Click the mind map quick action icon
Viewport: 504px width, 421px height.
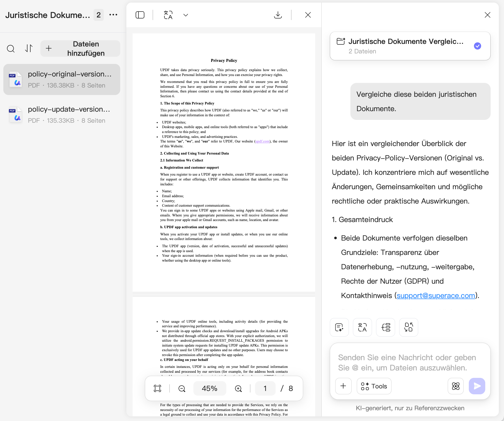[x=385, y=327]
